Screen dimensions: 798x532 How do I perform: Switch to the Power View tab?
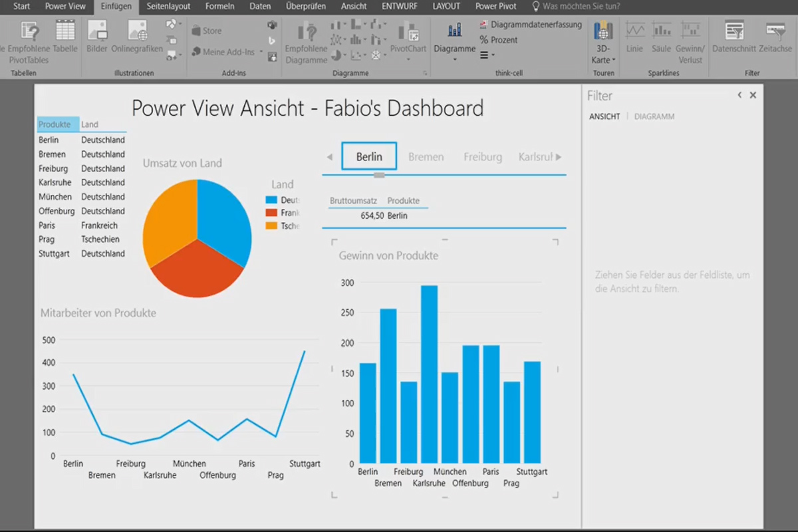(x=65, y=6)
